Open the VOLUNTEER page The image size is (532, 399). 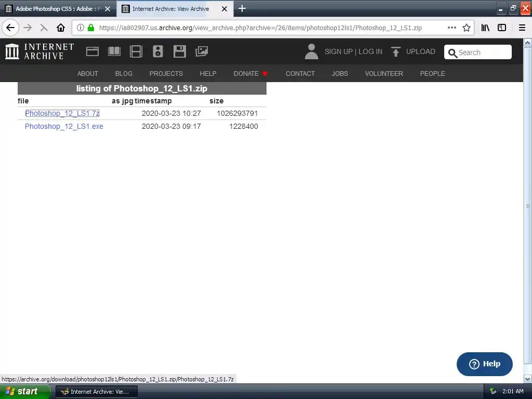tap(384, 74)
